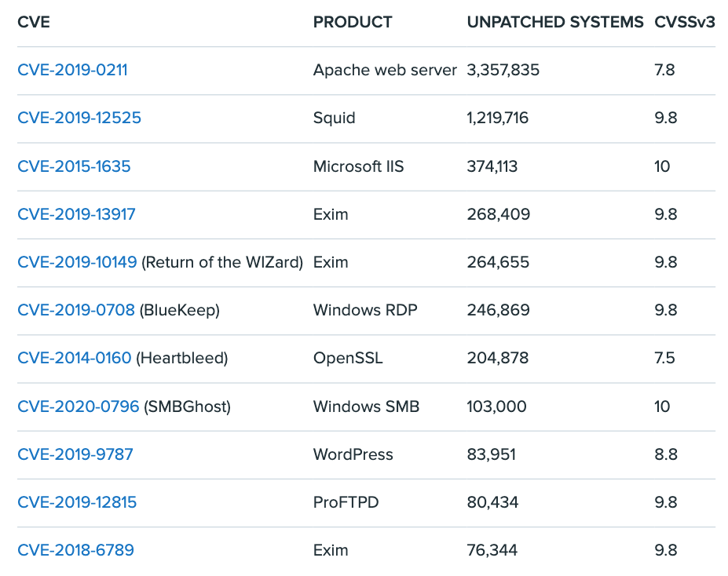Click the CVE-2014-0160 Heartbleed link
728x576 pixels.
[x=75, y=358]
